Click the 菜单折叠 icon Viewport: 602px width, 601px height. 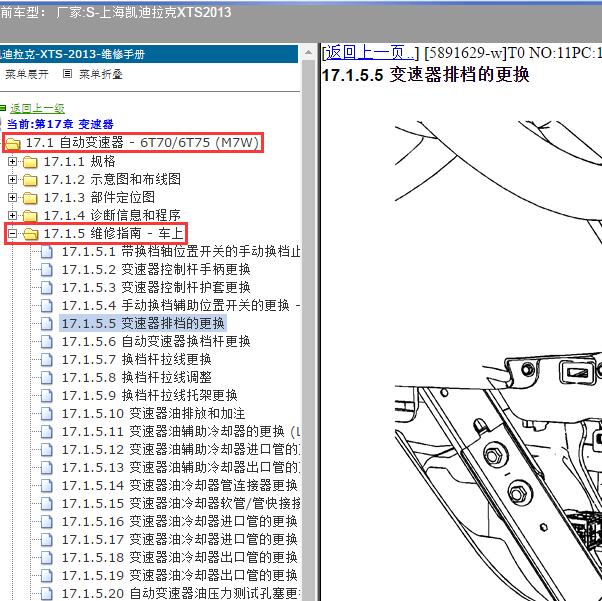67,73
